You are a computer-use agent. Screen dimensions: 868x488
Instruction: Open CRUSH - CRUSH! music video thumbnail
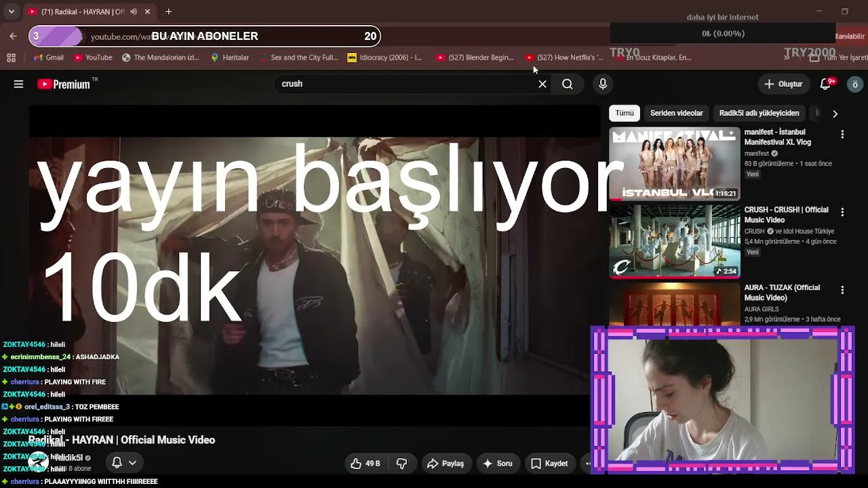pos(675,241)
